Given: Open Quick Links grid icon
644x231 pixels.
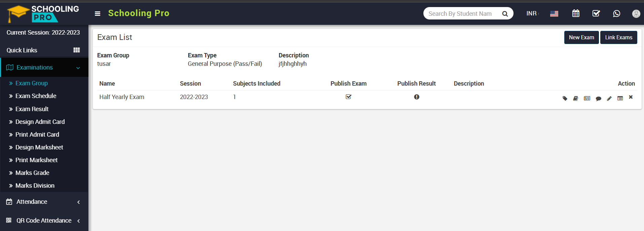Looking at the screenshot, I should pos(77,50).
